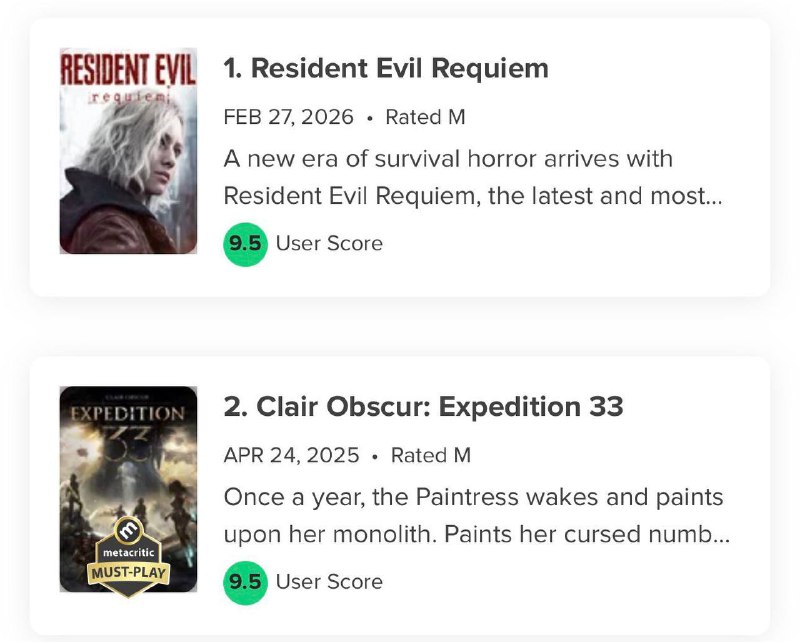Open the "1. Resident Evil Requiem" title link
Image resolution: width=800 pixels, height=642 pixels.
[386, 68]
